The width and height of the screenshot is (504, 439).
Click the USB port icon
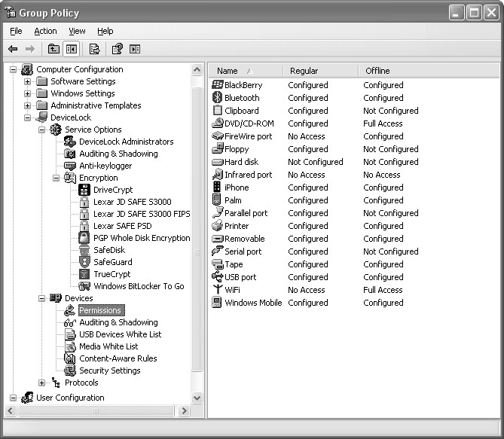[218, 276]
